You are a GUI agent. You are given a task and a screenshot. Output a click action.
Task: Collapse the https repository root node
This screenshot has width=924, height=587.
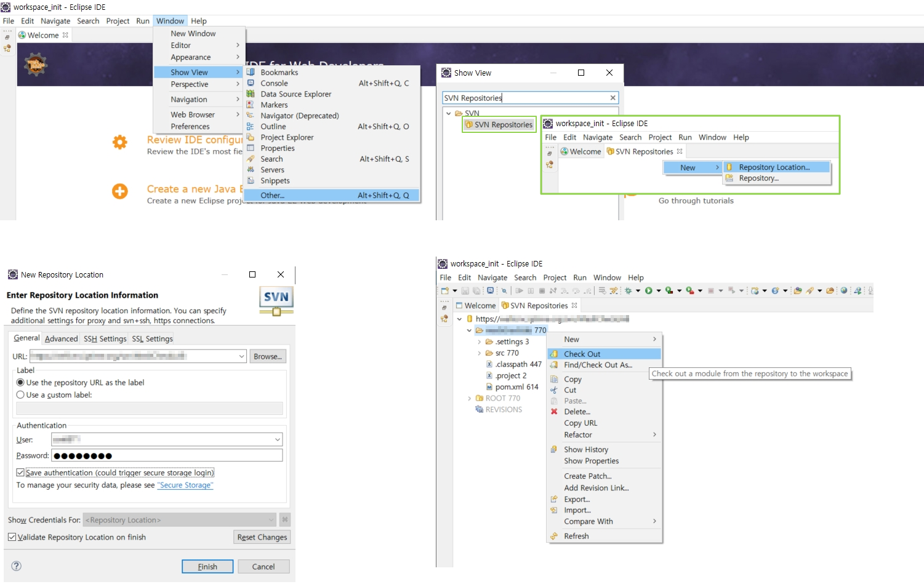coord(459,319)
